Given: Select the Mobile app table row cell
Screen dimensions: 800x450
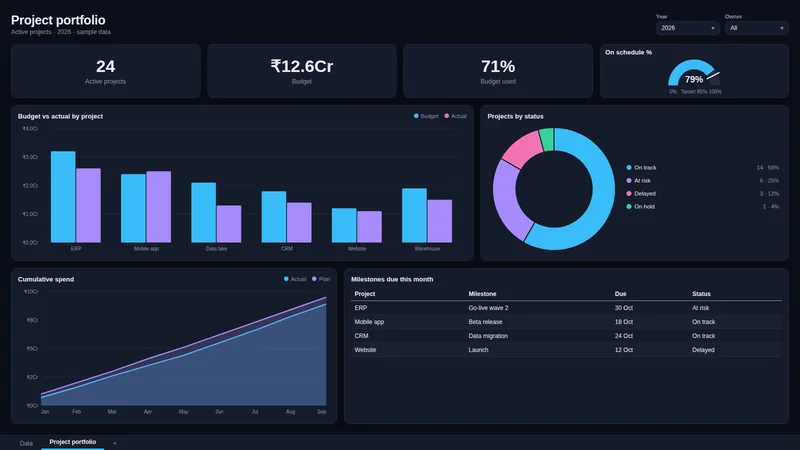Looking at the screenshot, I should point(369,322).
